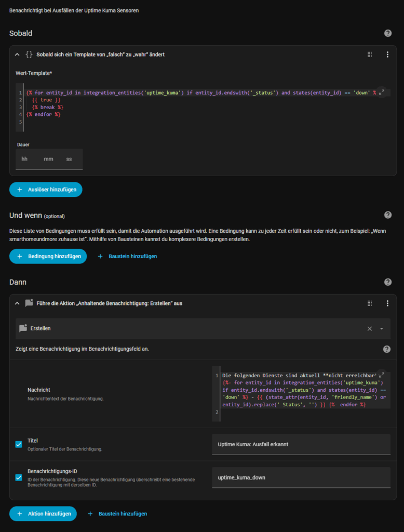The height and width of the screenshot is (532, 404).
Task: Click the Sobald heading
Action: tap(21, 33)
